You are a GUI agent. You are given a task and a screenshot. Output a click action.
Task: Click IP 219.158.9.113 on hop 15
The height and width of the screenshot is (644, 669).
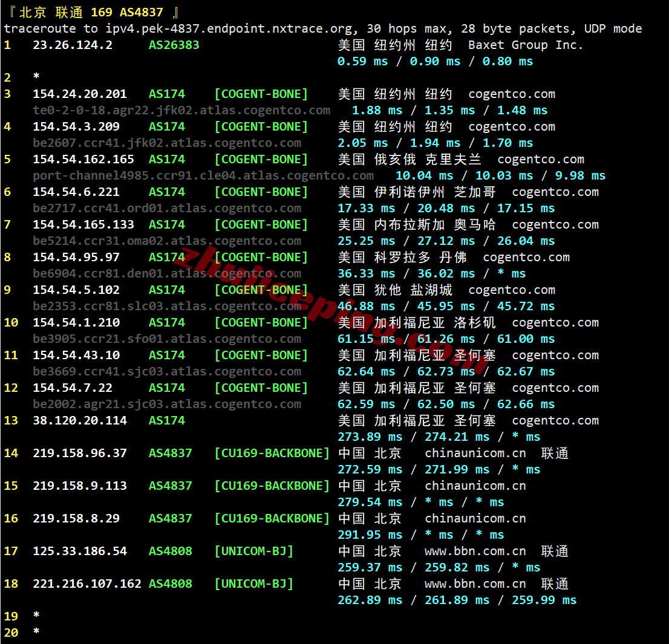pyautogui.click(x=80, y=486)
